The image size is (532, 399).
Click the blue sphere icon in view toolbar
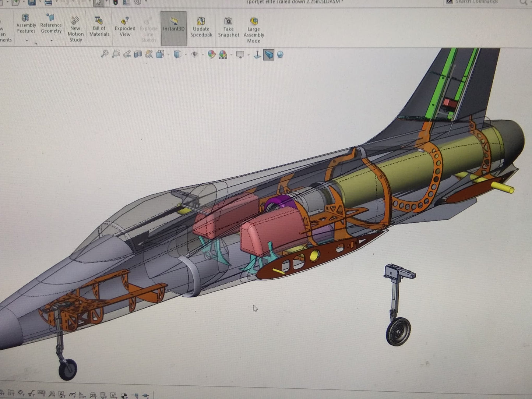[x=280, y=54]
